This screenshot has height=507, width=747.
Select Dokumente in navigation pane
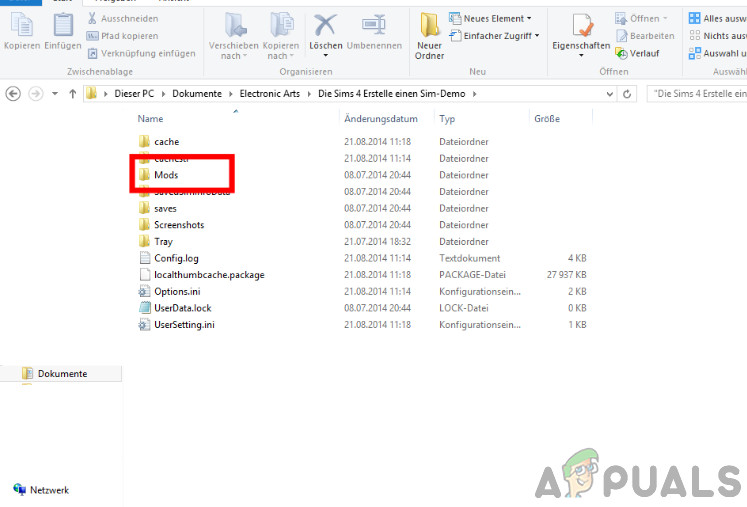(x=61, y=374)
